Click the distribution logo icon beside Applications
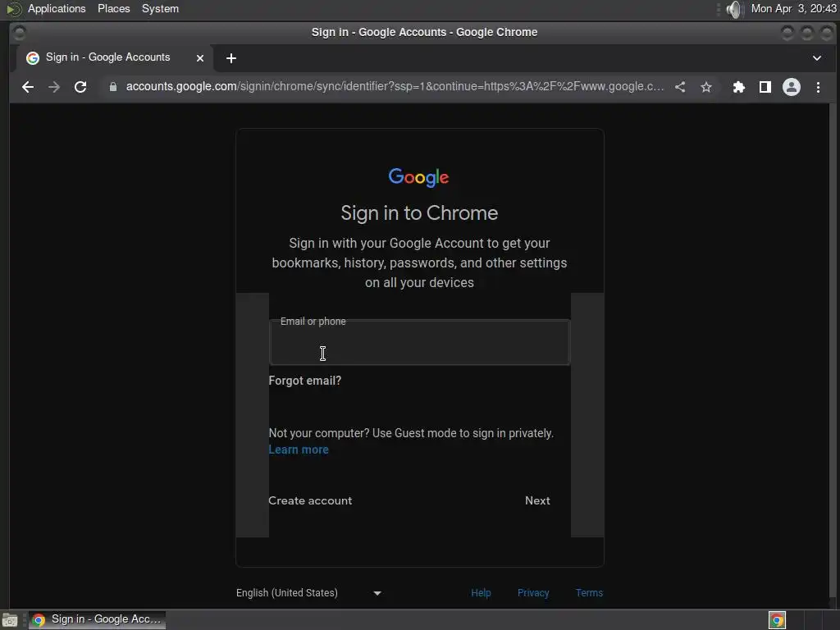This screenshot has height=630, width=840. (x=13, y=9)
